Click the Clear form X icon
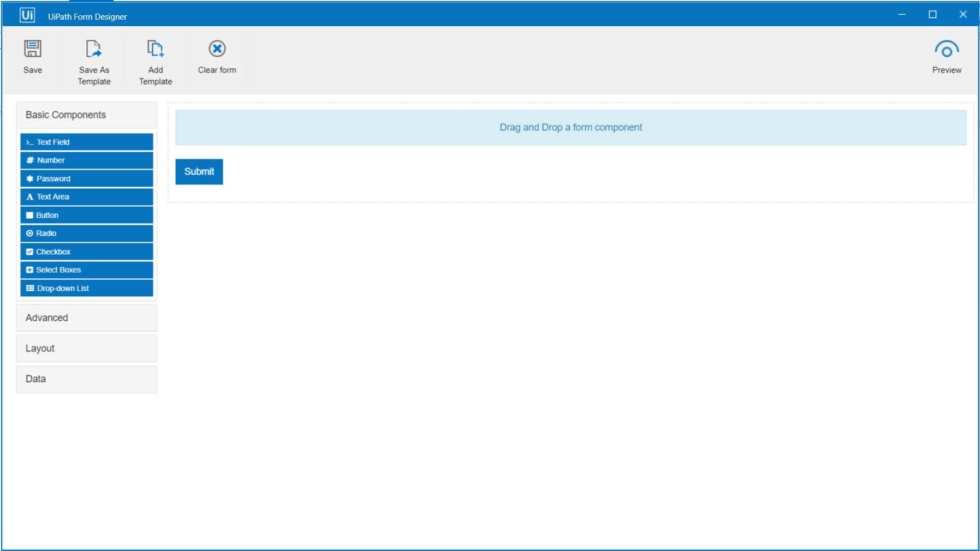This screenshot has width=980, height=551. [217, 49]
